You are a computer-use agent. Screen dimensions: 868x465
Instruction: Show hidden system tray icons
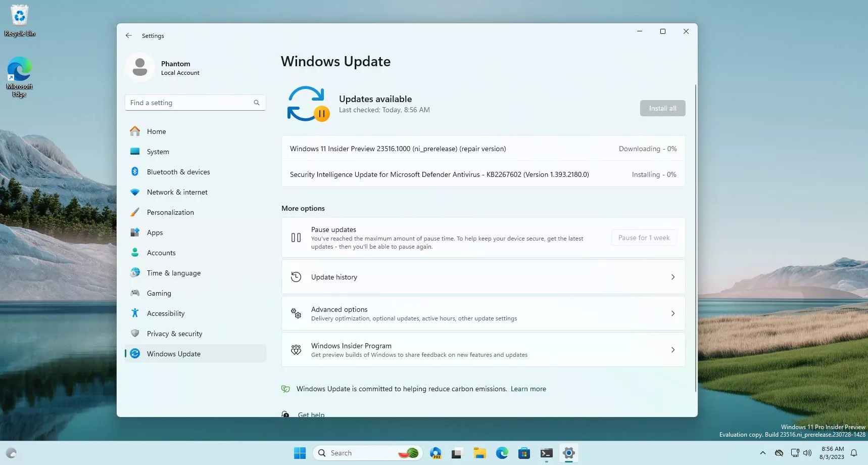coord(763,453)
